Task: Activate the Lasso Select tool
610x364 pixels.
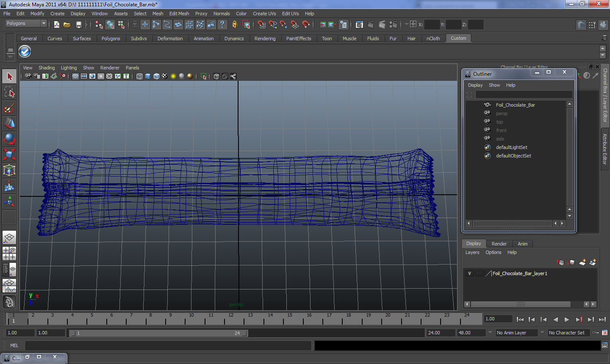Action: coord(9,92)
